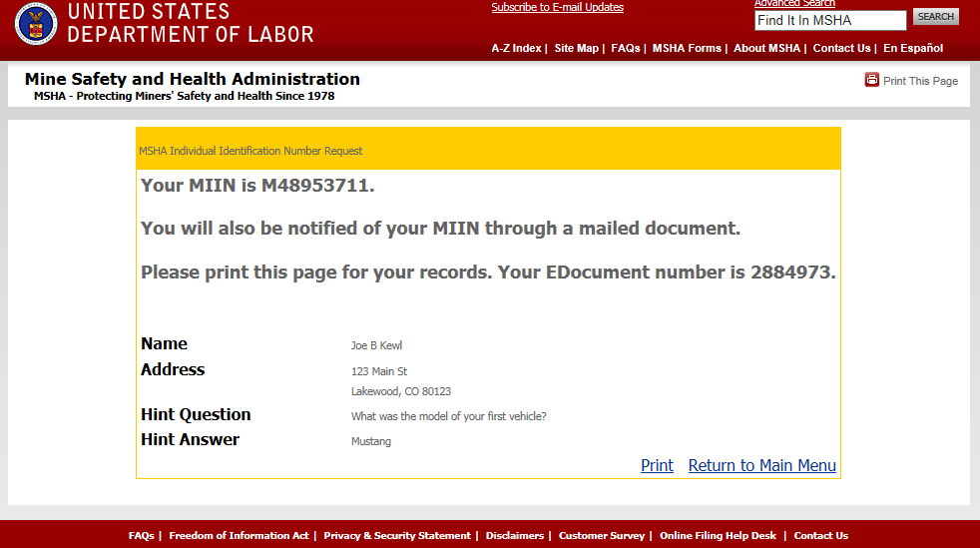
Task: Click the Mine Safety and Health Administration title
Action: pos(193,80)
